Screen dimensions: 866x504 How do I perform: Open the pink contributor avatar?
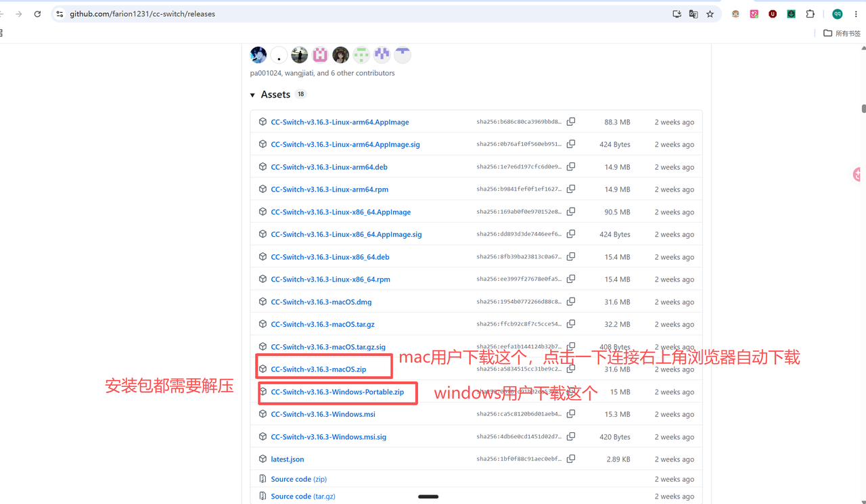pos(320,55)
